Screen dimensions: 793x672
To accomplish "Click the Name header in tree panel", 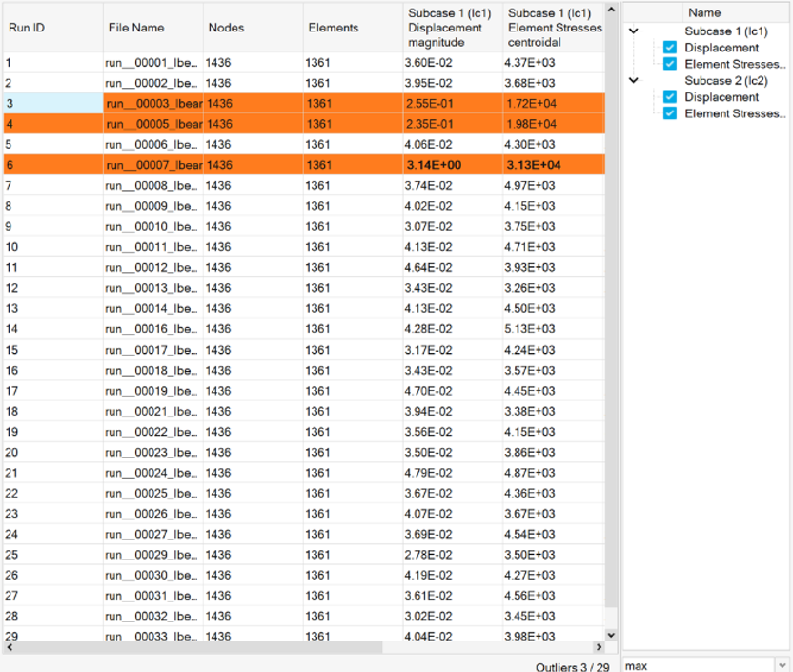I will tap(704, 12).
